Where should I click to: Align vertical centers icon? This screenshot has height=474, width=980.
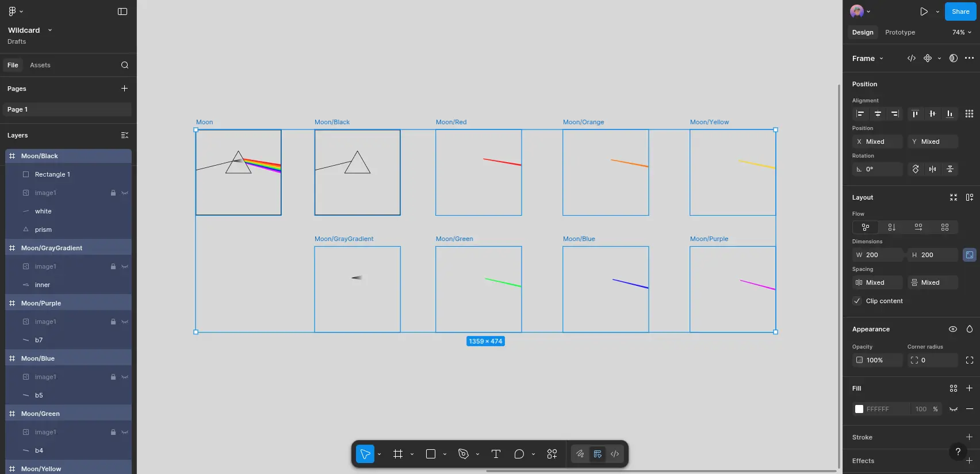tap(932, 114)
